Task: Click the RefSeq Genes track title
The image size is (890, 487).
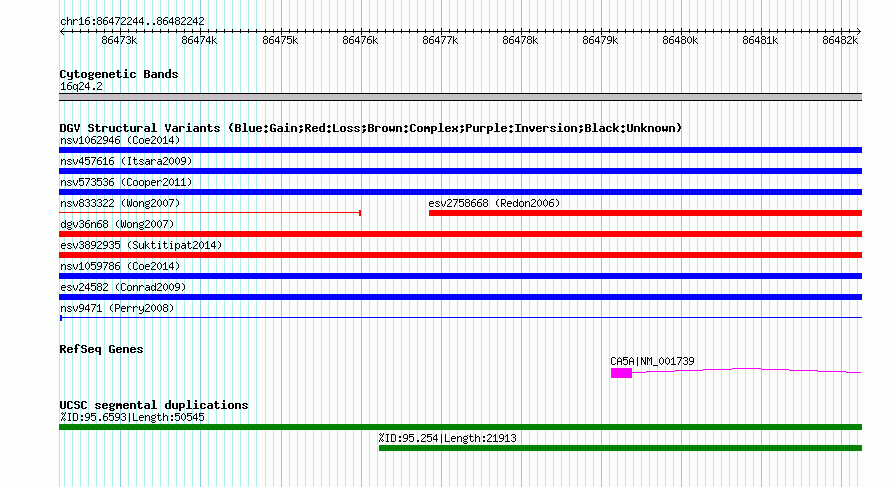Action: [101, 349]
